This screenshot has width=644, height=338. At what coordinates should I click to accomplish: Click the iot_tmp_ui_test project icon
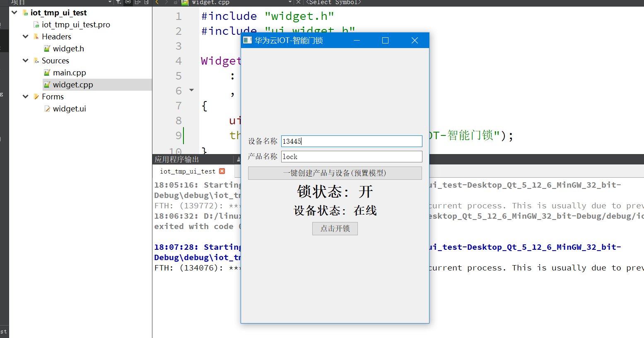click(25, 12)
